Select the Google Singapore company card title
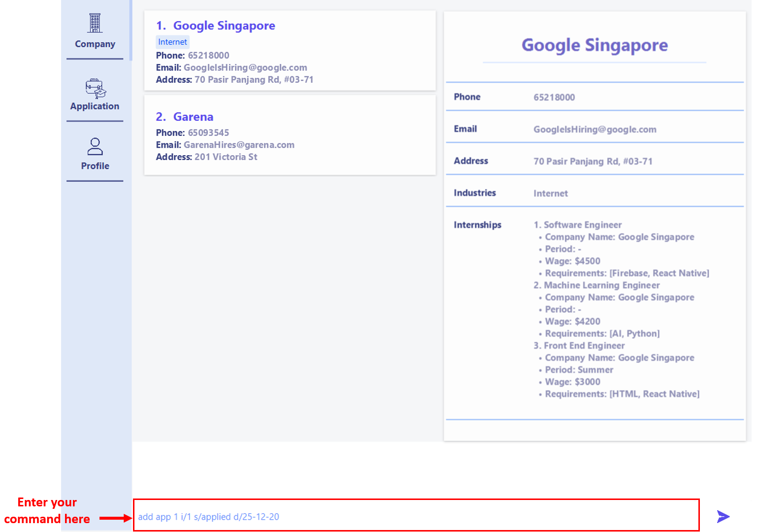 (x=224, y=26)
